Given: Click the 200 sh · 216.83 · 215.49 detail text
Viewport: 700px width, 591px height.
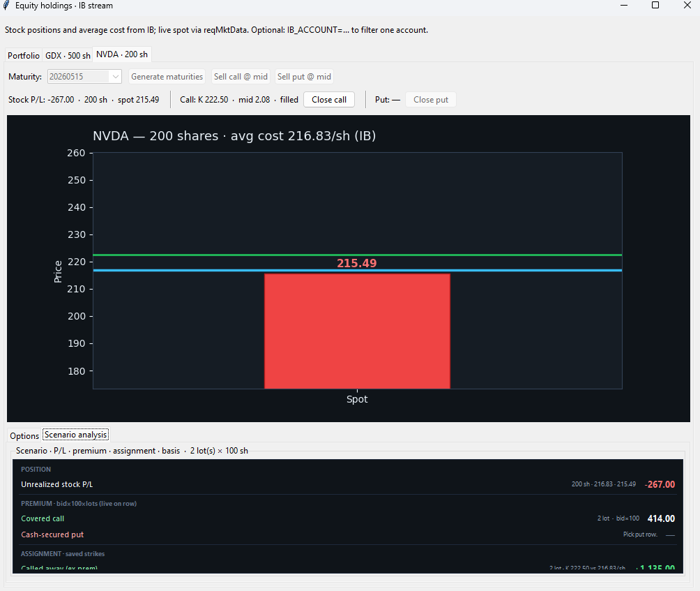Looking at the screenshot, I should pyautogui.click(x=604, y=484).
